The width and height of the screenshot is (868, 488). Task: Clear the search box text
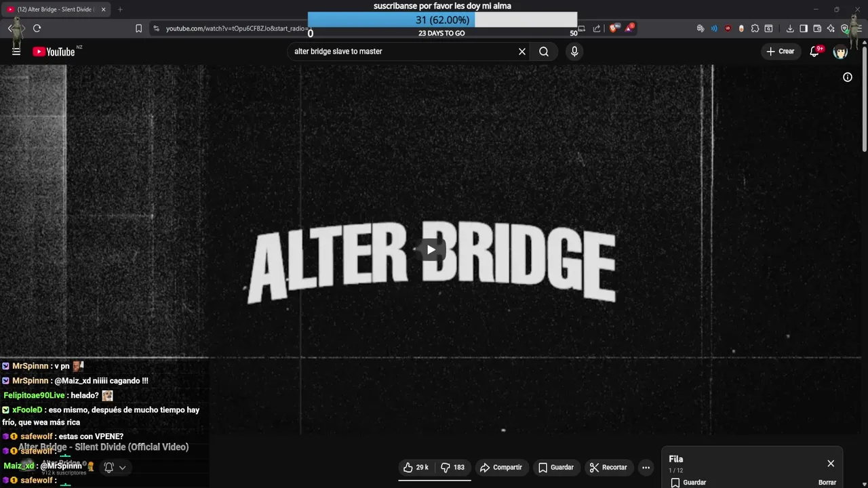(522, 52)
